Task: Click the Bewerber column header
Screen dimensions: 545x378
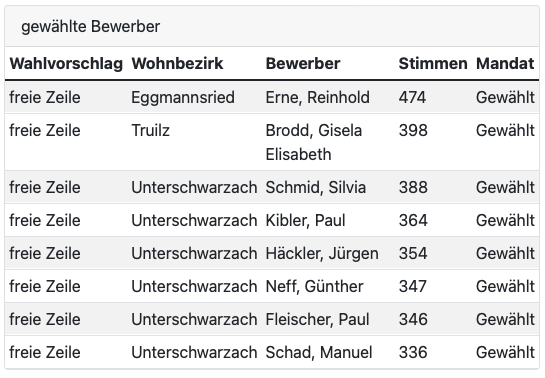Action: (303, 64)
